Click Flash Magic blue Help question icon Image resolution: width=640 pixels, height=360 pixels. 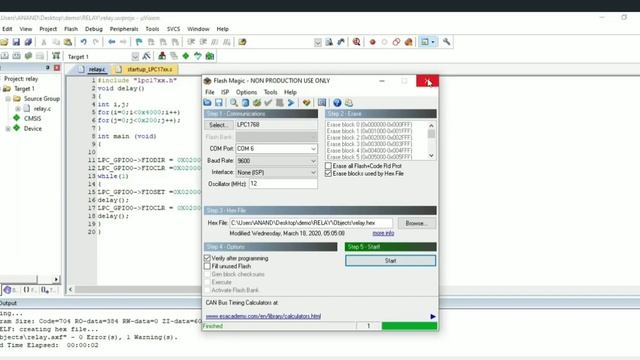pos(337,103)
